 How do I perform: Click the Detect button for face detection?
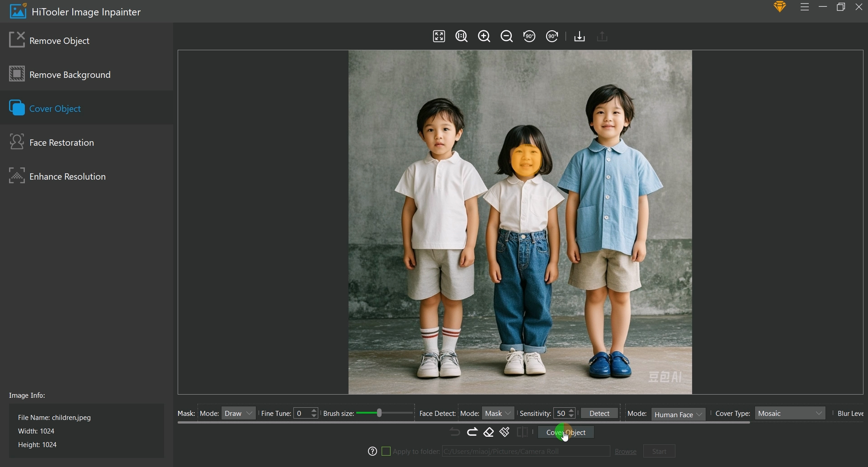[599, 413]
